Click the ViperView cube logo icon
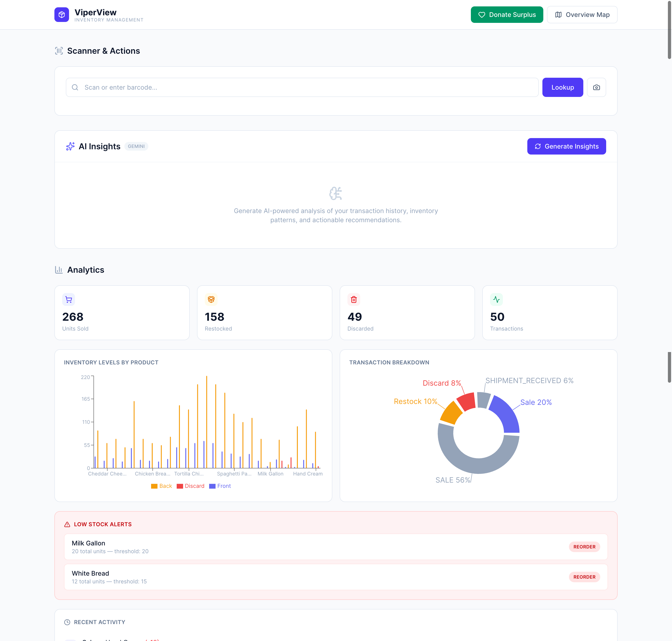Image resolution: width=672 pixels, height=641 pixels. coord(61,15)
